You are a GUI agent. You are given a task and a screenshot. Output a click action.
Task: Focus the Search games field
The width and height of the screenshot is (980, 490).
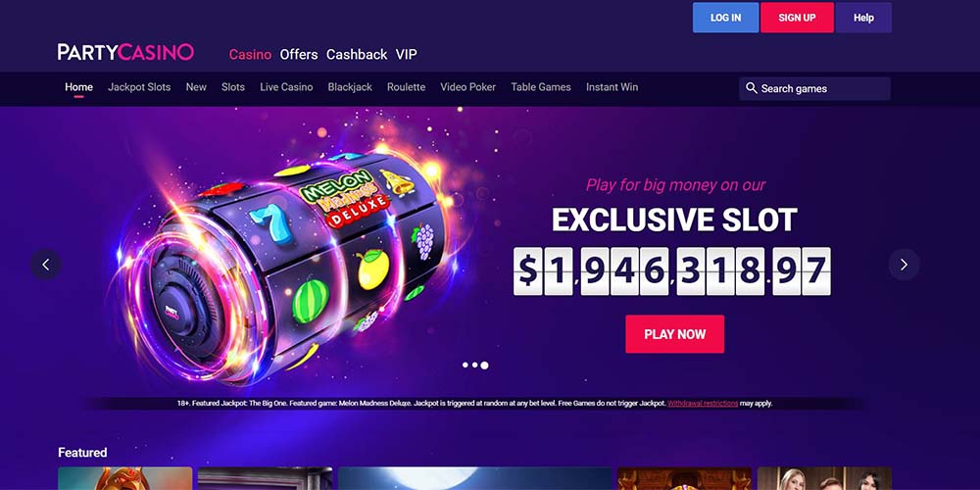click(x=815, y=89)
